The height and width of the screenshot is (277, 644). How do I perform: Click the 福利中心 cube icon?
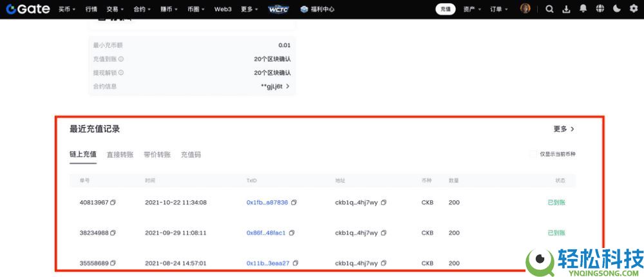tap(304, 9)
